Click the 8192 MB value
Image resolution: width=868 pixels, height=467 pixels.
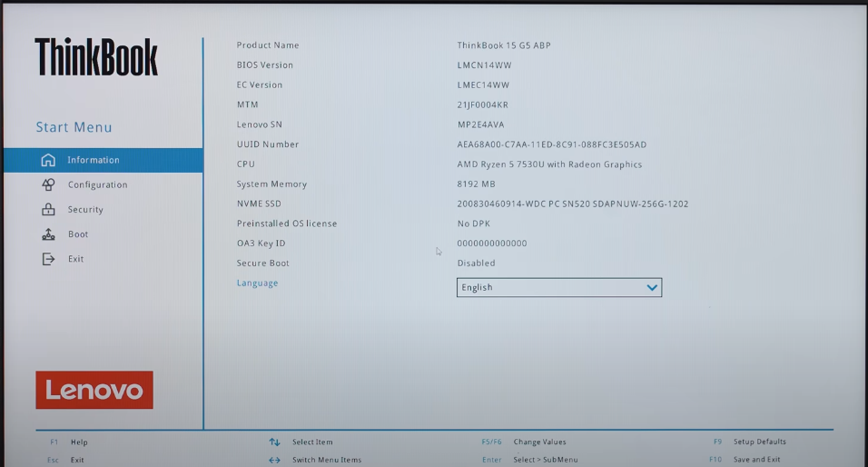pos(476,184)
